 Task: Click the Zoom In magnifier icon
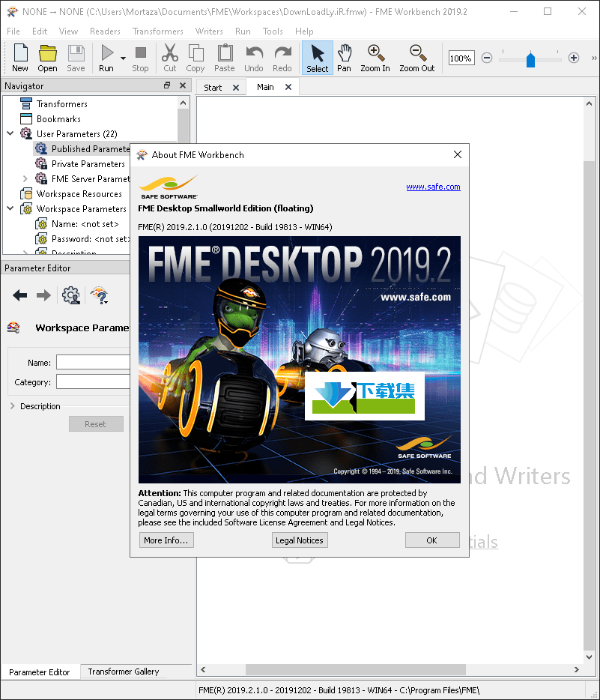pyautogui.click(x=375, y=58)
